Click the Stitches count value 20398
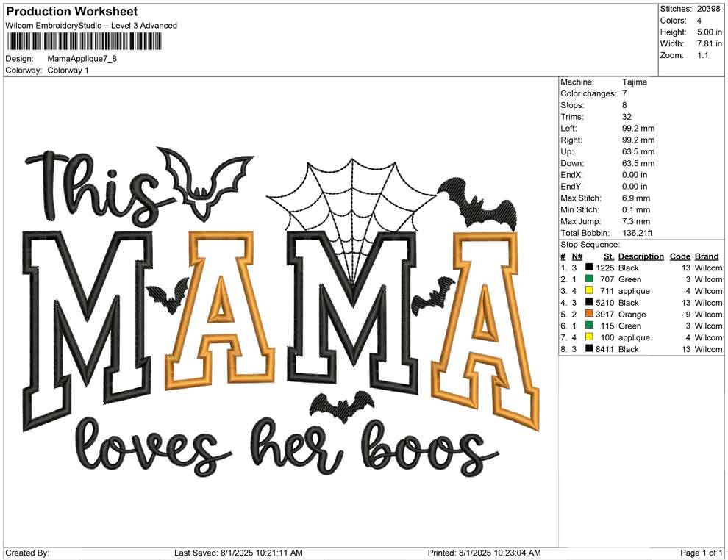 (708, 9)
